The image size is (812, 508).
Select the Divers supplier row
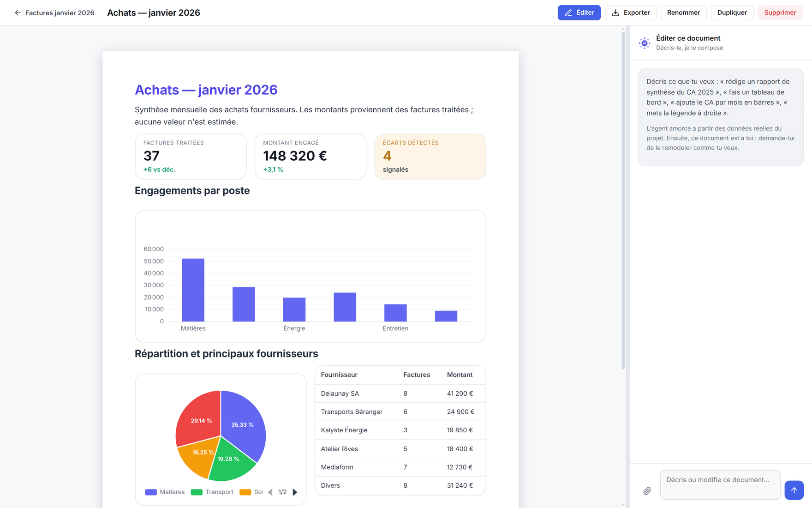400,486
